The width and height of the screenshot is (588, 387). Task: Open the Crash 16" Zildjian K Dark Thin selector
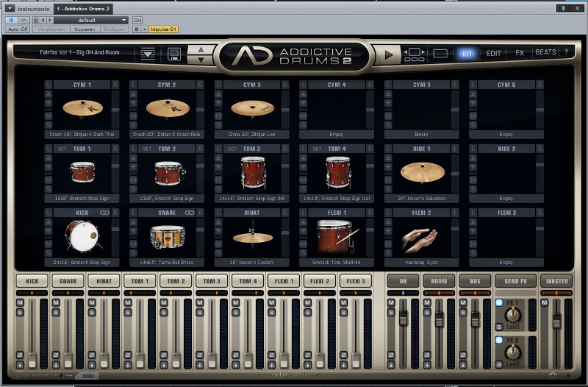click(x=82, y=135)
